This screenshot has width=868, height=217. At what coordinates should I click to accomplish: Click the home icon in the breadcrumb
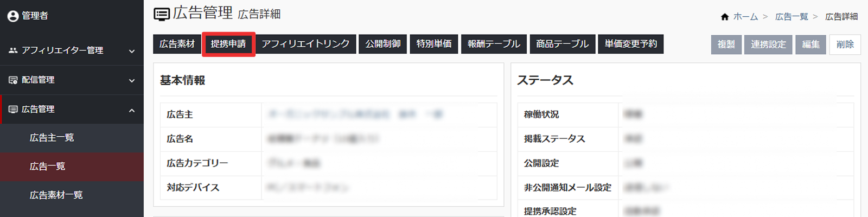(725, 17)
